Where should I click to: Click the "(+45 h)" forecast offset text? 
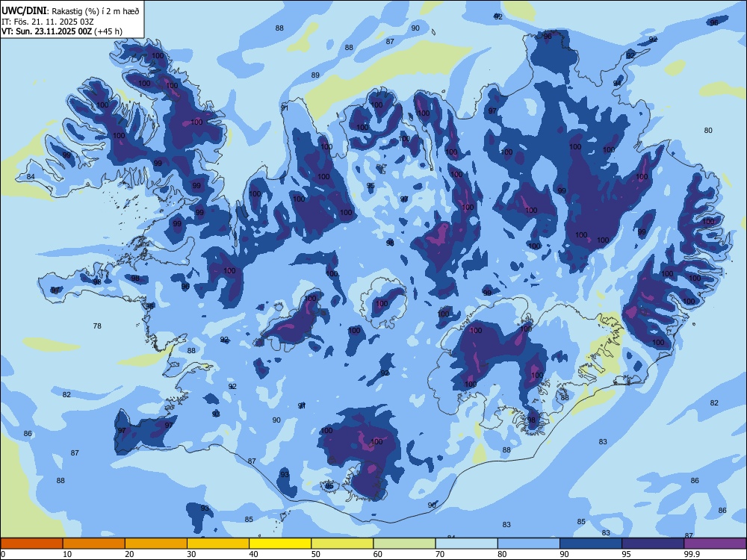coord(108,31)
